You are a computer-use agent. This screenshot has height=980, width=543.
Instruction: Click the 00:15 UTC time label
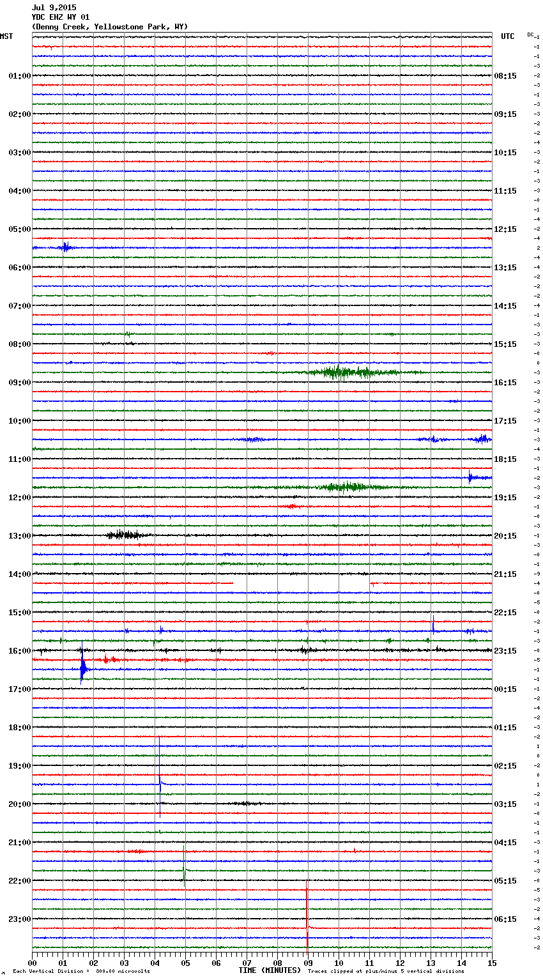tap(505, 689)
